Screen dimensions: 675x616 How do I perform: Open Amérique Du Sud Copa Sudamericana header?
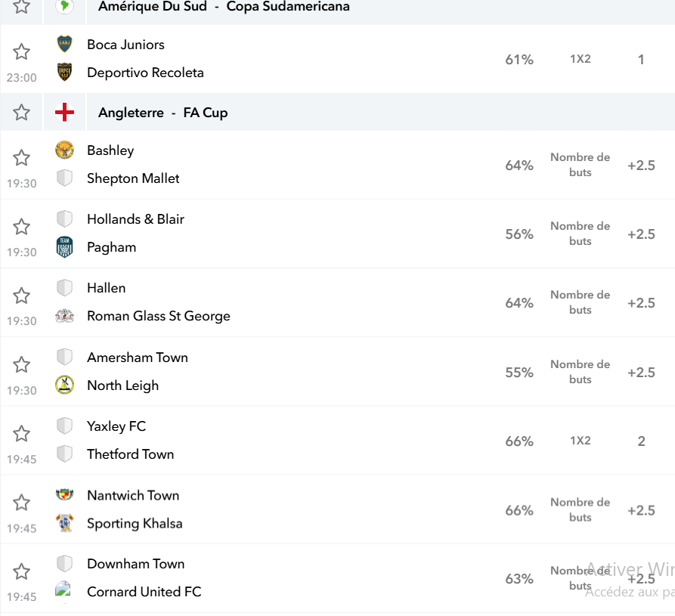[x=224, y=7]
